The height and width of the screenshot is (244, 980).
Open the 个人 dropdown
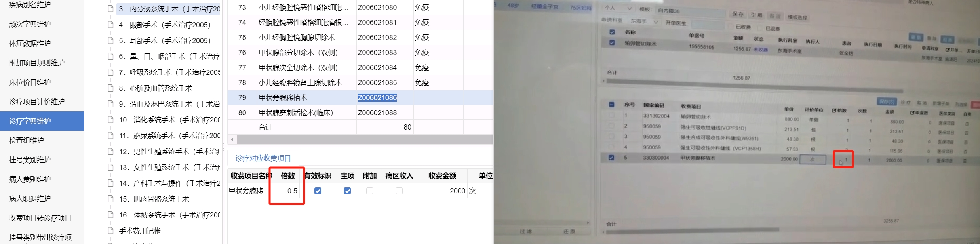618,8
